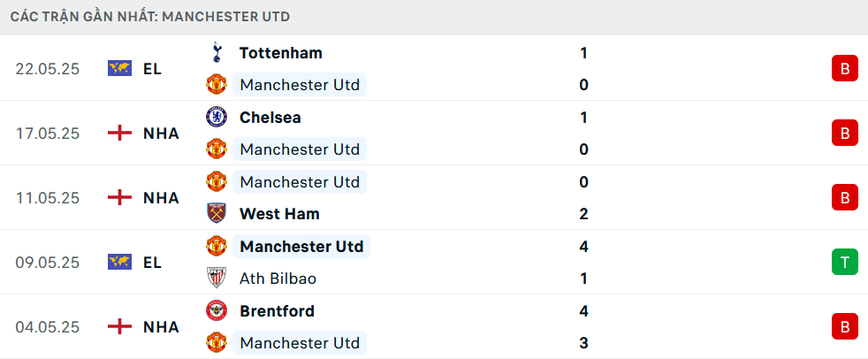The height and width of the screenshot is (359, 868).
Task: Select Manchester Utd in the Bilbao match
Action: [x=301, y=246]
